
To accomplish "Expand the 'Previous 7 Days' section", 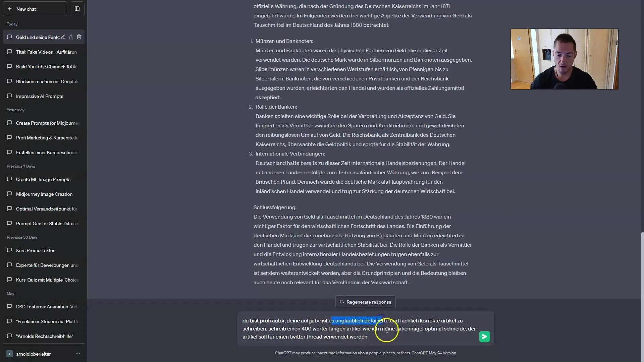I will pos(21,166).
